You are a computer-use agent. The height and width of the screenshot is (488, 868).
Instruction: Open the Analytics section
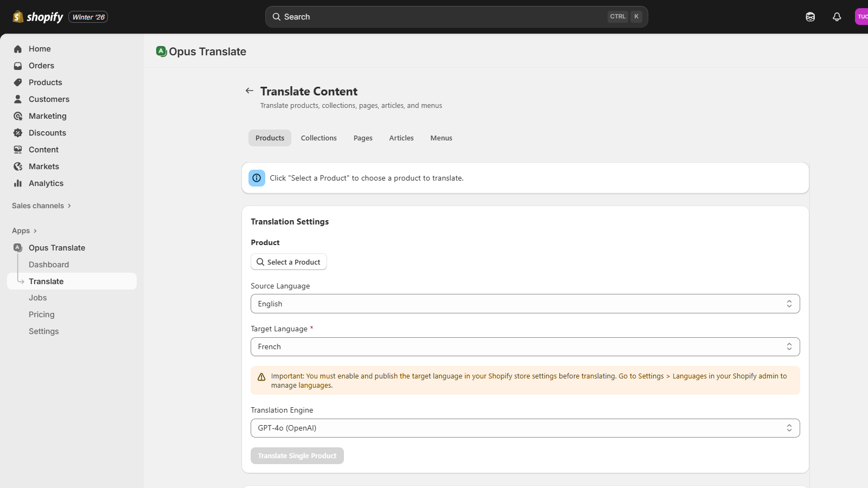45,183
